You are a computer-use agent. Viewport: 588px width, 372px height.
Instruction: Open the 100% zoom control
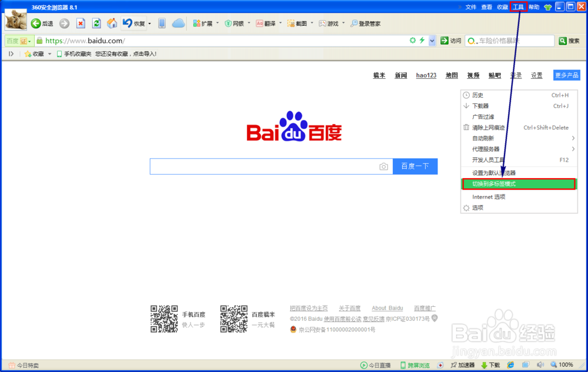pos(562,365)
